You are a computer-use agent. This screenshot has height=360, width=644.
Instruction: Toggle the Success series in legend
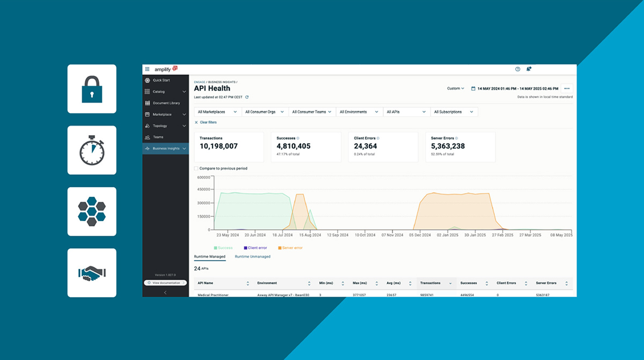[223, 248]
